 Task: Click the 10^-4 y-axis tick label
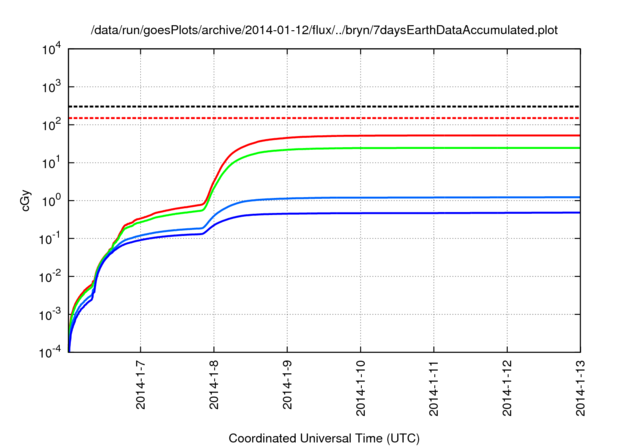[50, 352]
